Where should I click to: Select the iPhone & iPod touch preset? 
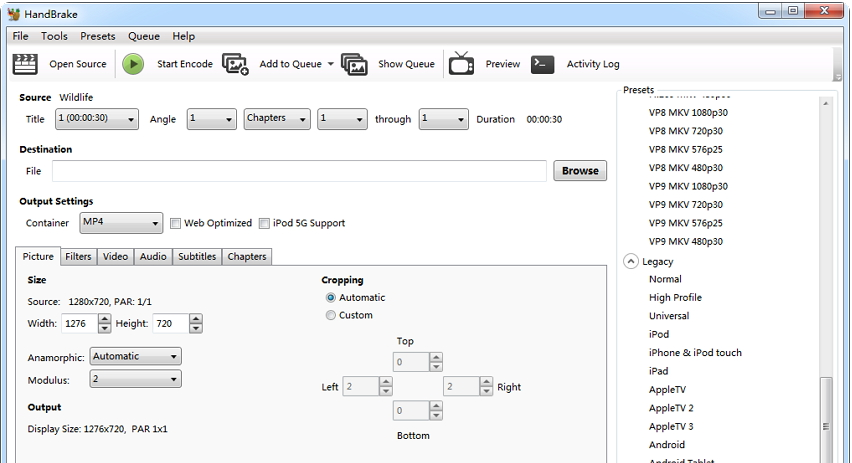695,353
